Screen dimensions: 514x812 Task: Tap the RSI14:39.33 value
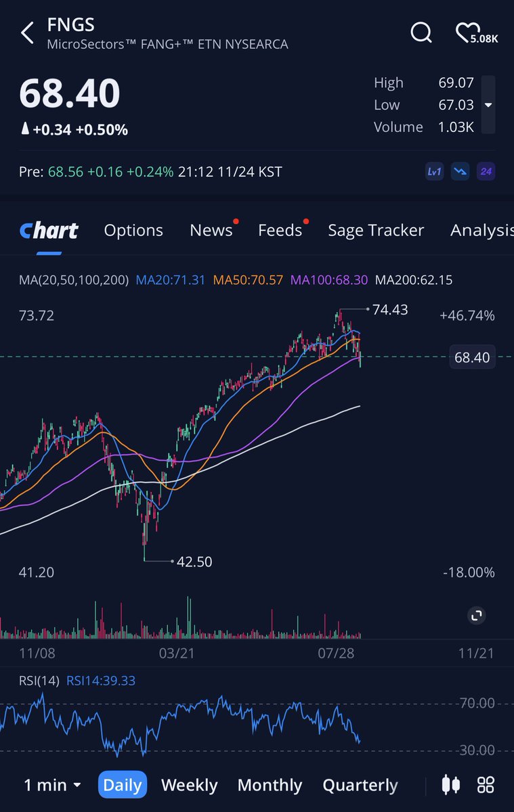click(101, 681)
